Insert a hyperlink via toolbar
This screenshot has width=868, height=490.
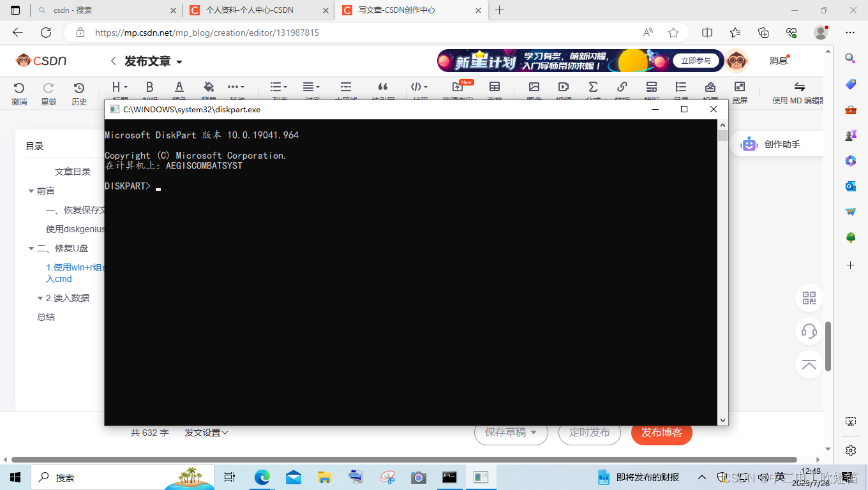[622, 87]
